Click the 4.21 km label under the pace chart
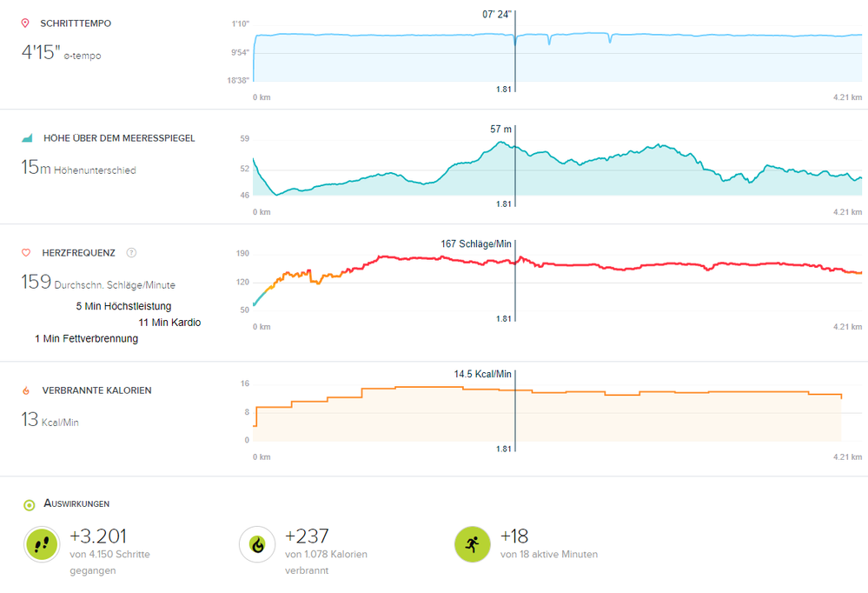 (x=847, y=97)
